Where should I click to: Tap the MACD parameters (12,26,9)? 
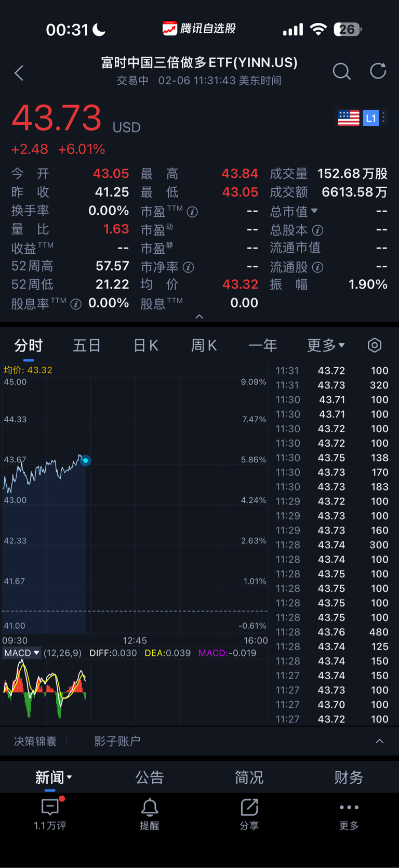[62, 653]
